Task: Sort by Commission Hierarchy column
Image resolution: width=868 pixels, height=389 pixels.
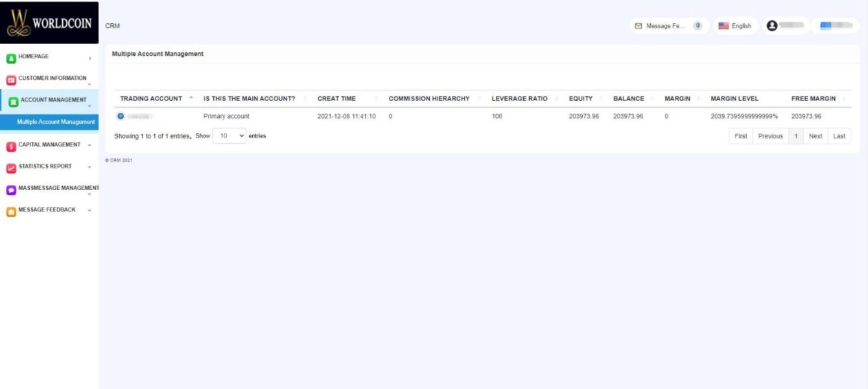Action: pos(435,99)
